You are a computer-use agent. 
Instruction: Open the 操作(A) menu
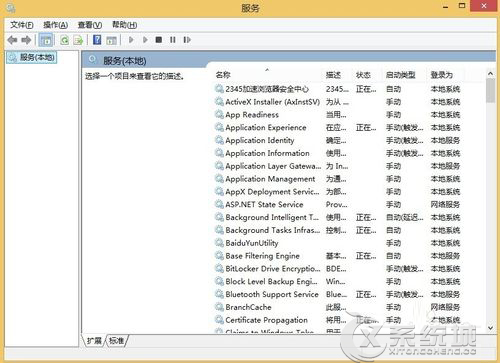(55, 25)
